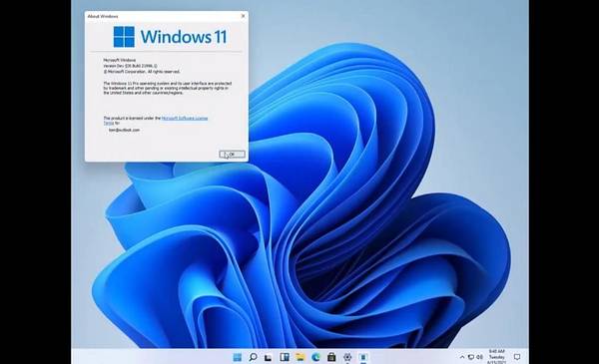Viewport: 599px width, 364px height.
Task: Open the Widgets panel icon
Action: pos(285,357)
